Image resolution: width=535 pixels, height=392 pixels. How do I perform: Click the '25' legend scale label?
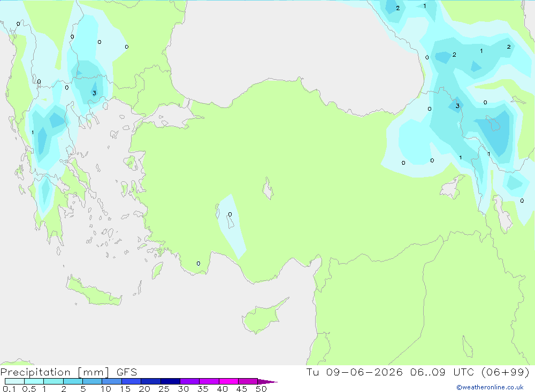click(x=164, y=389)
